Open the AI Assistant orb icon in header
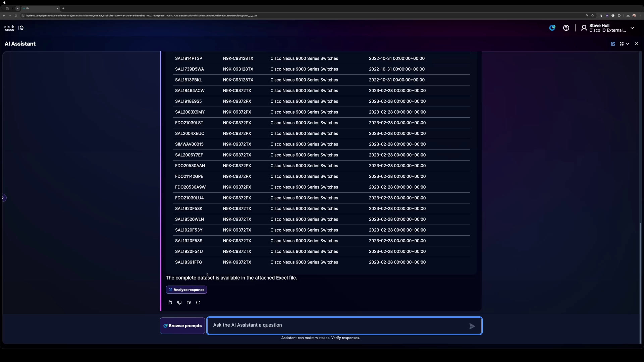 [552, 28]
